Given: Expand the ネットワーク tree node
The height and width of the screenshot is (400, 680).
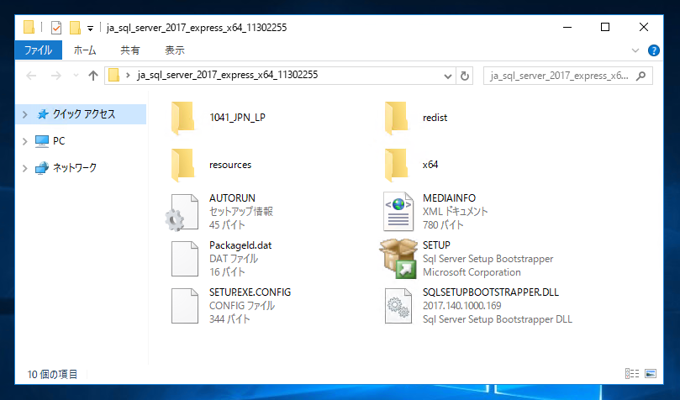Looking at the screenshot, I should click(25, 168).
